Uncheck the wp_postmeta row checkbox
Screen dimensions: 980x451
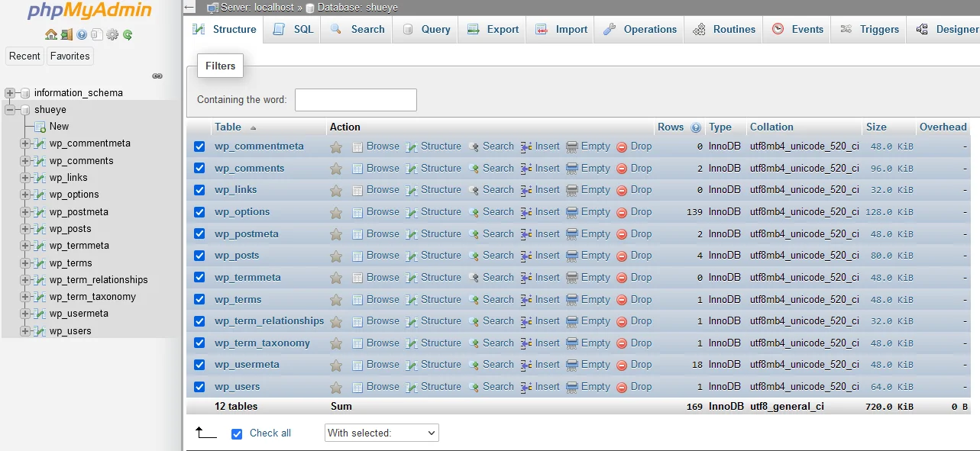click(x=199, y=234)
